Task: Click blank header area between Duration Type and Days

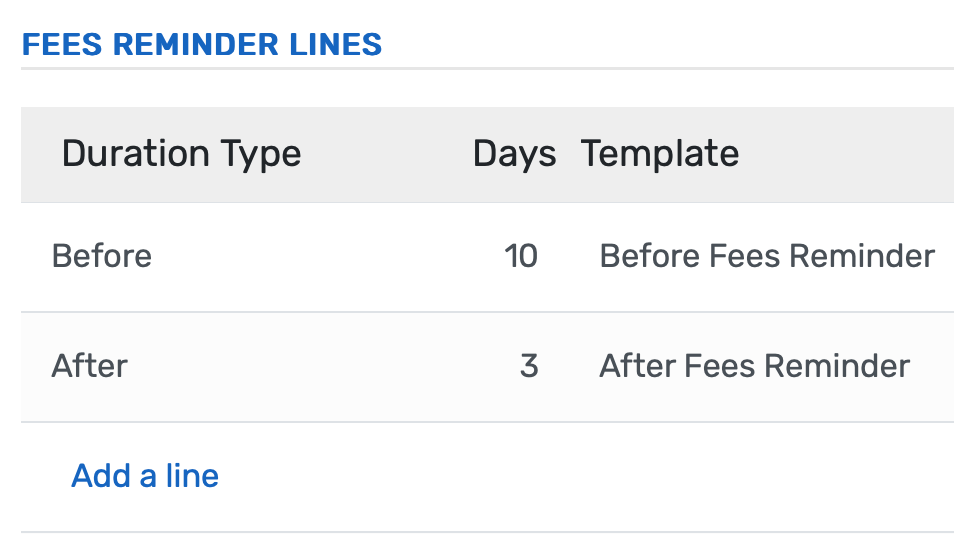Action: click(385, 154)
